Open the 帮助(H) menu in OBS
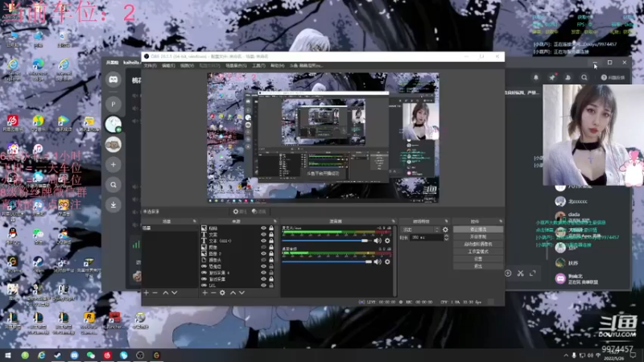Image resolution: width=644 pixels, height=362 pixels. (278, 66)
